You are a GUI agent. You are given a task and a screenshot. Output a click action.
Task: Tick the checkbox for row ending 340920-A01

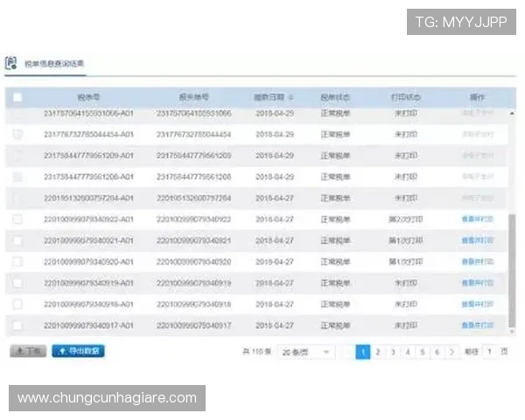17,262
